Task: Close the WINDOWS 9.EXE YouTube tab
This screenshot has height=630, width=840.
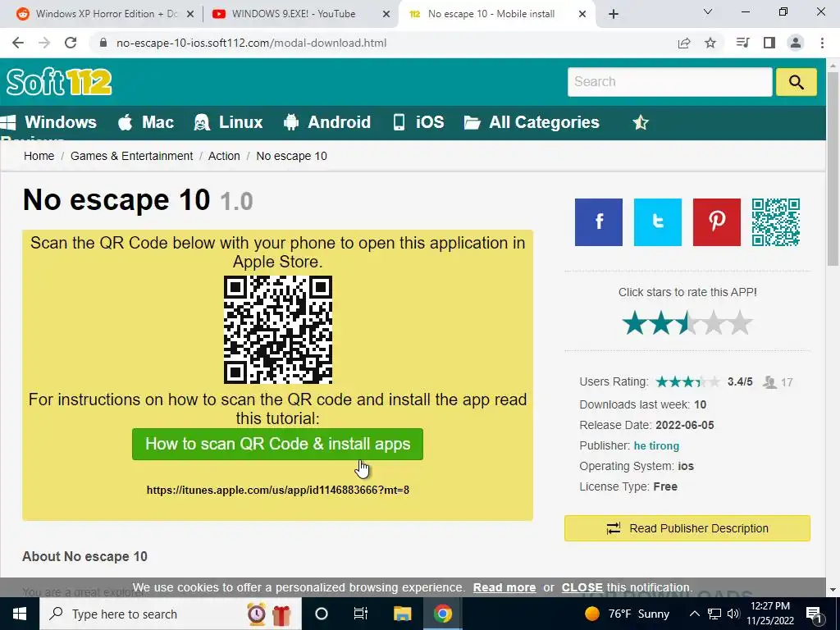Action: 386,15
